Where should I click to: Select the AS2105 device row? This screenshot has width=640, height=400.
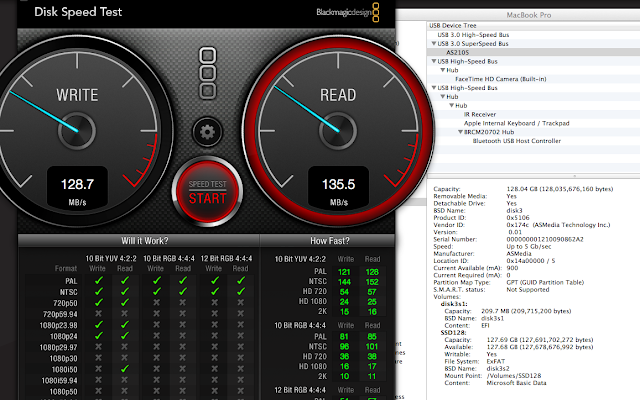coord(533,52)
